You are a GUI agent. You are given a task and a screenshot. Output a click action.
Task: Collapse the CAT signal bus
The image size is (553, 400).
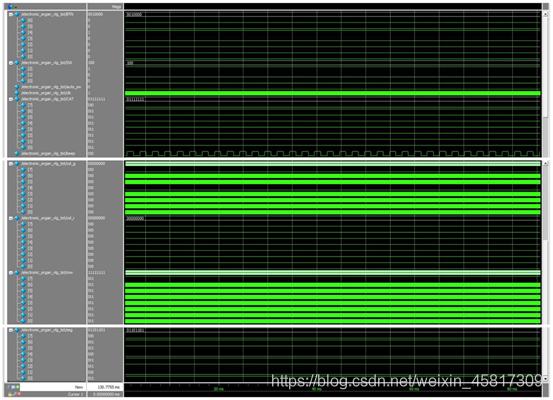click(x=11, y=99)
